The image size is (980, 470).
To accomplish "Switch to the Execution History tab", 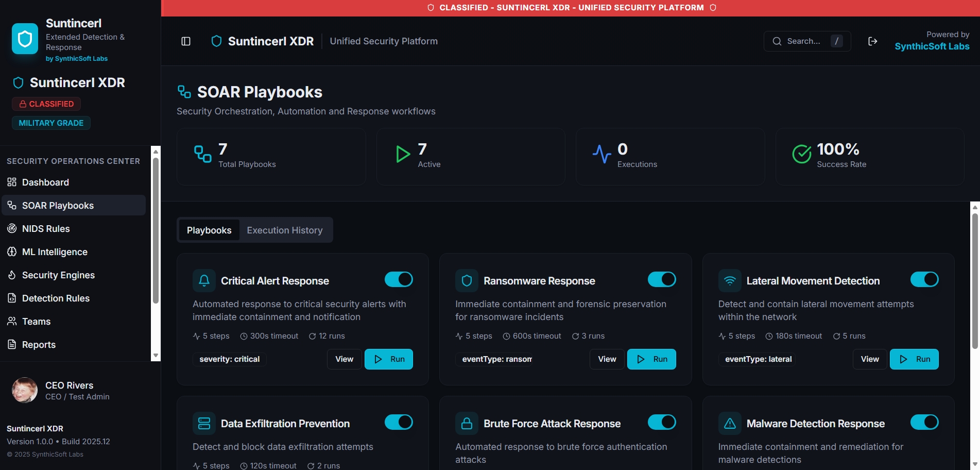I will click(284, 230).
